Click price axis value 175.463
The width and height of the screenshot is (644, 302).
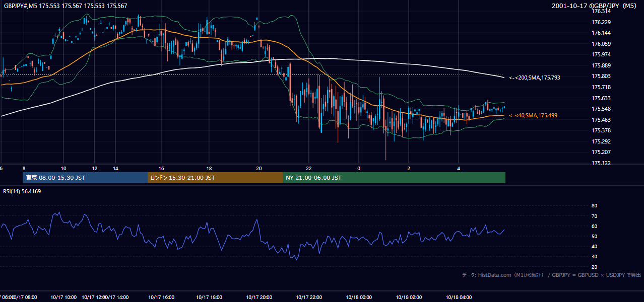(601, 120)
